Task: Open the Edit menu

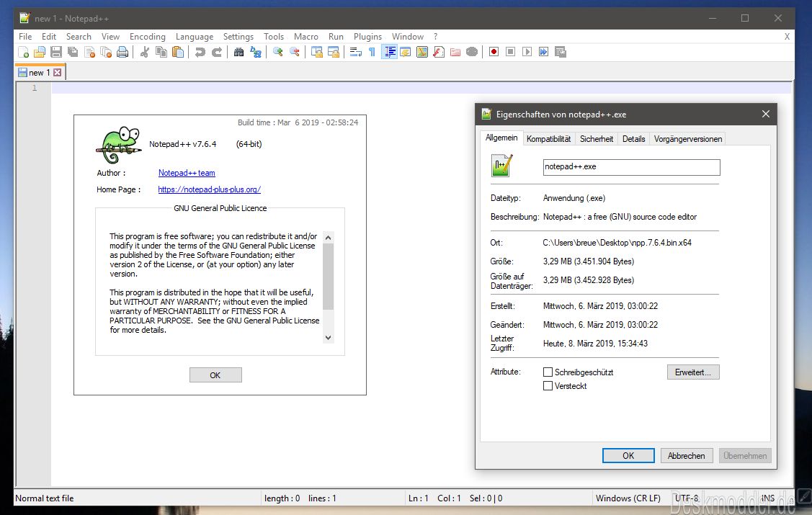Action: 49,37
